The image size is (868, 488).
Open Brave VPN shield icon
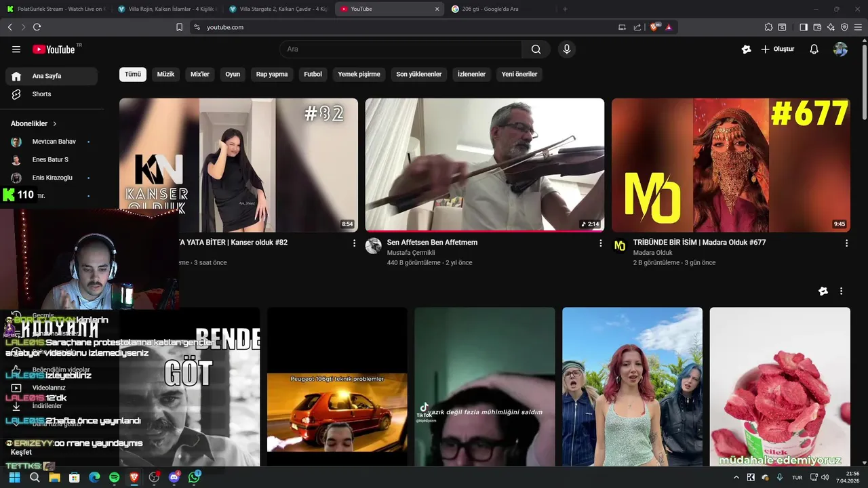click(844, 27)
